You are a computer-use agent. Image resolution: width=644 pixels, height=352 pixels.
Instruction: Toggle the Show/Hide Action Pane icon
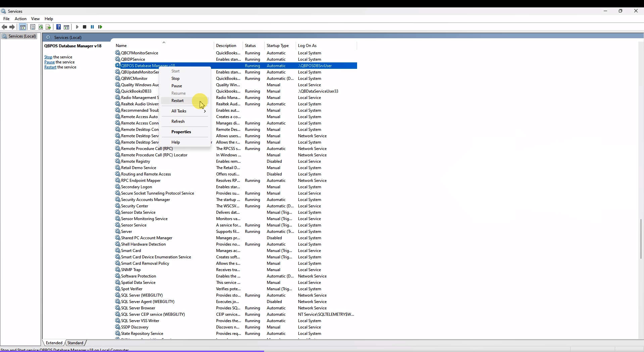click(x=66, y=27)
